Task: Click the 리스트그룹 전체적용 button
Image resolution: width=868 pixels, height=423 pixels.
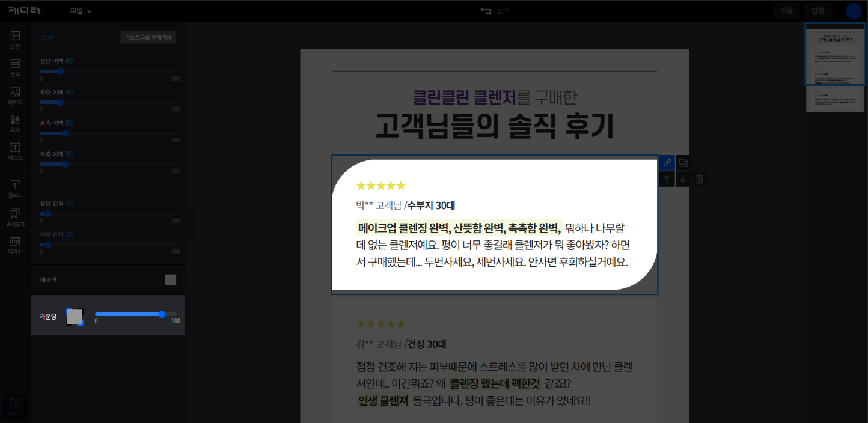Action: click(148, 37)
